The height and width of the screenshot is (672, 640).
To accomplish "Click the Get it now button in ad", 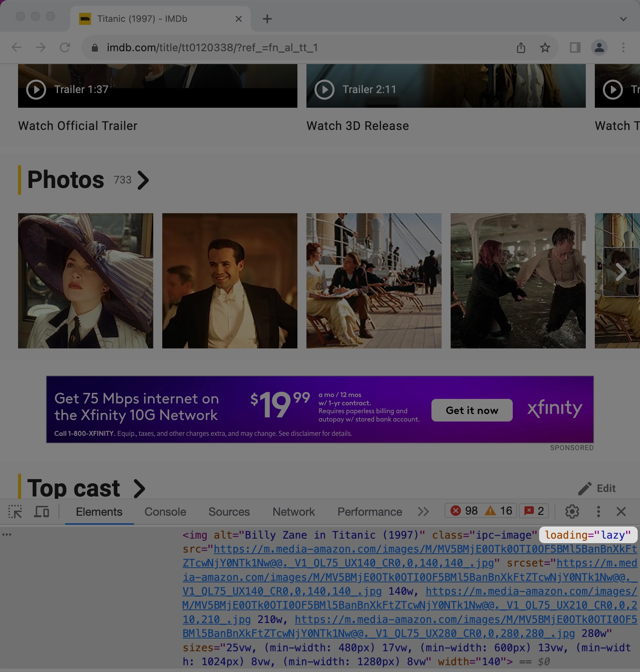I will coord(472,410).
